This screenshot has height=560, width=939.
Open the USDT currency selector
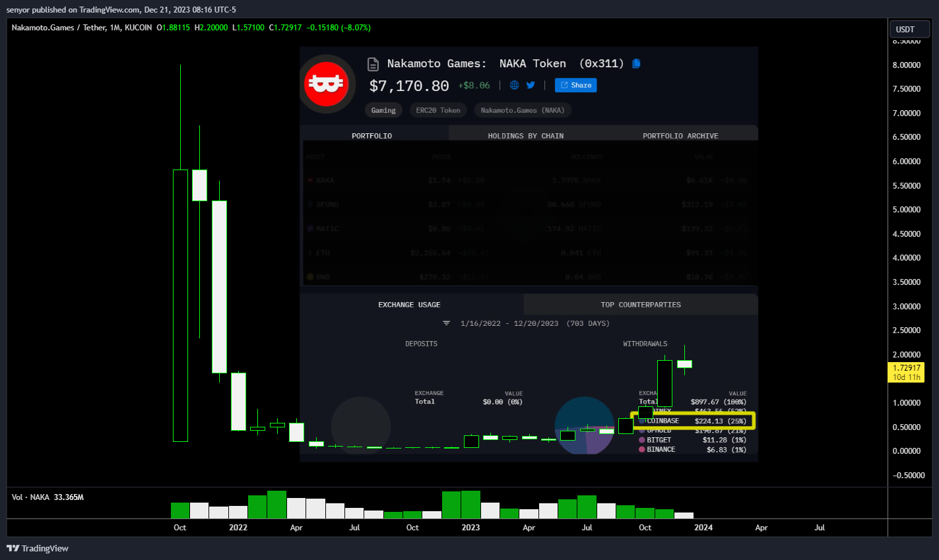909,29
